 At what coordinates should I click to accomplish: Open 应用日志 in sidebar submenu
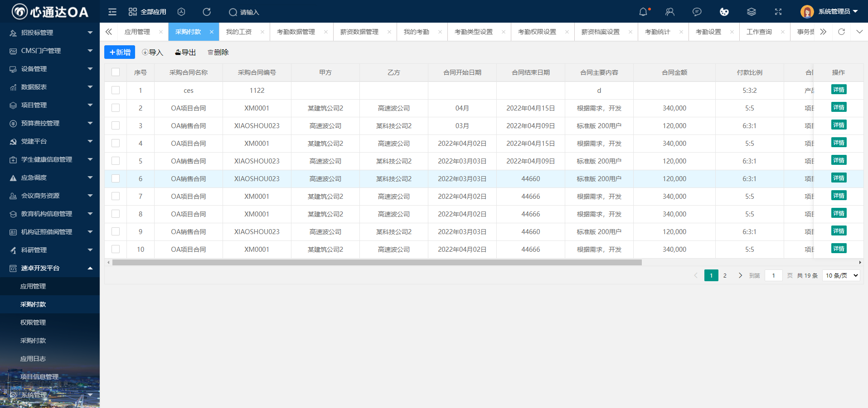[x=50, y=359]
